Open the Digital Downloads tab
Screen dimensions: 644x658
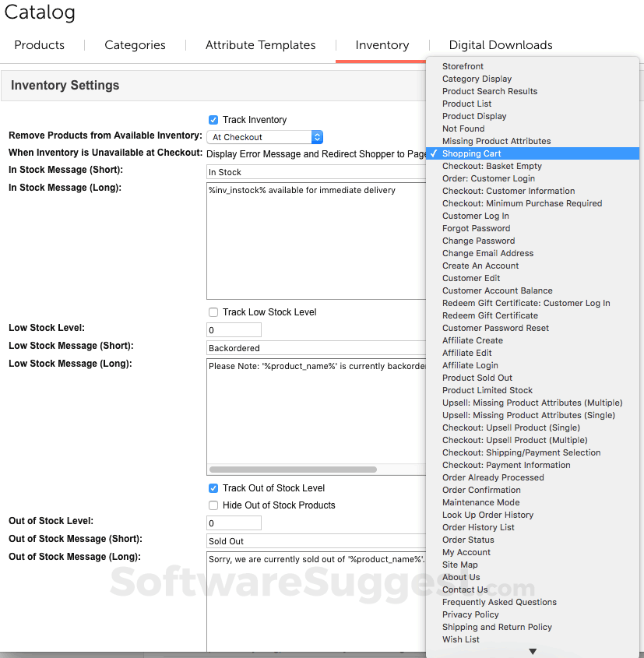(501, 45)
